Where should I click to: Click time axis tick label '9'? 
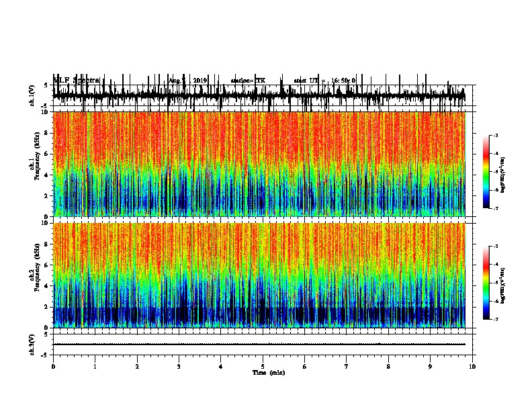click(x=430, y=367)
